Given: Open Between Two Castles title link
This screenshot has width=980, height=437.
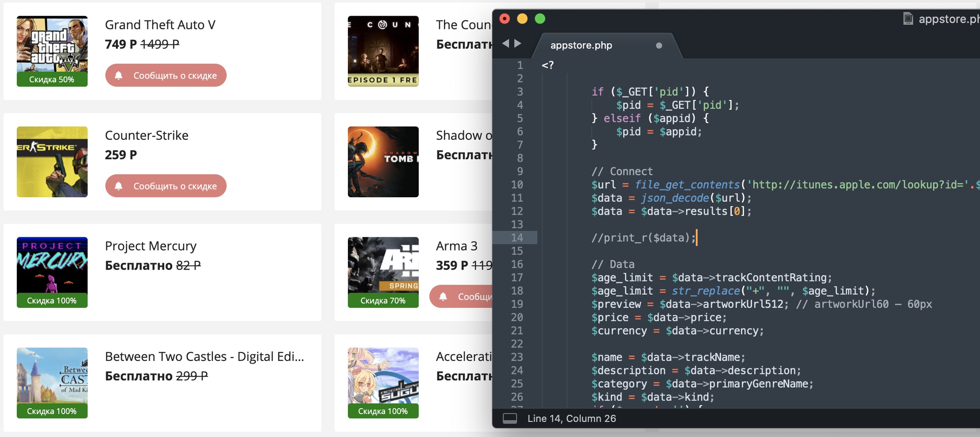Looking at the screenshot, I should point(204,357).
